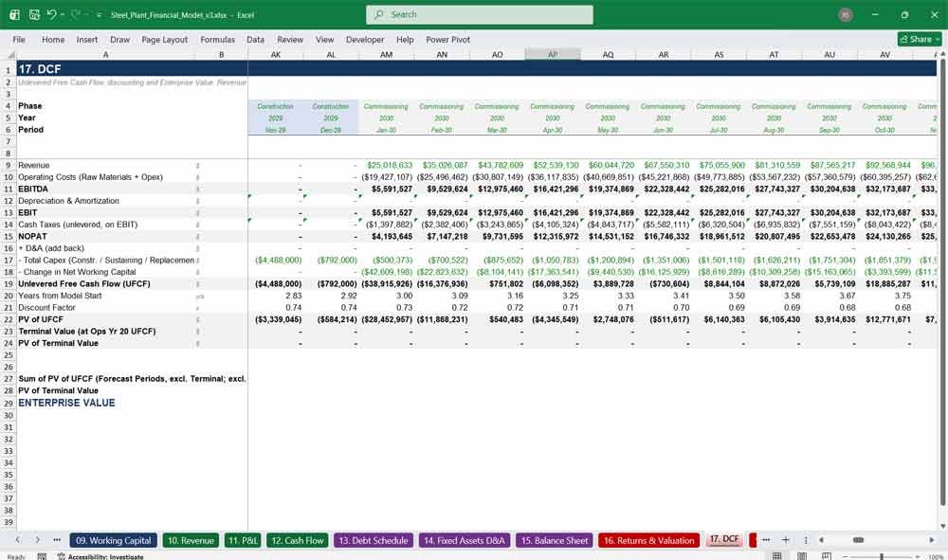The image size is (948, 560).
Task: Click the Redo arrow icon
Action: click(76, 14)
